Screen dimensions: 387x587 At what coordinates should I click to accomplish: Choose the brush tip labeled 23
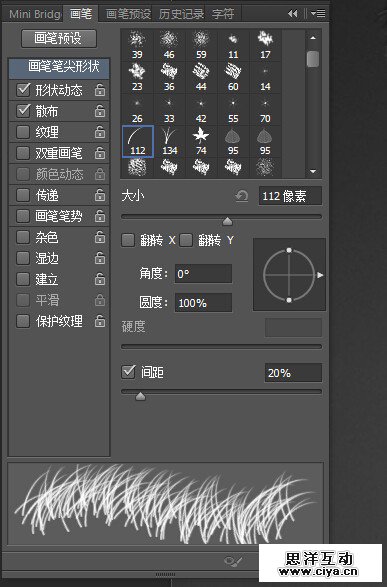click(x=137, y=77)
